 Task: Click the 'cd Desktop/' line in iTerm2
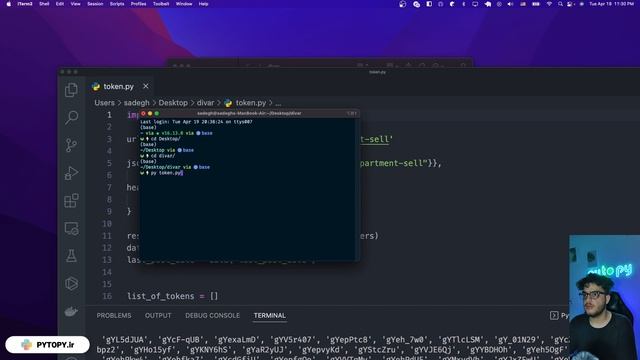click(x=160, y=139)
